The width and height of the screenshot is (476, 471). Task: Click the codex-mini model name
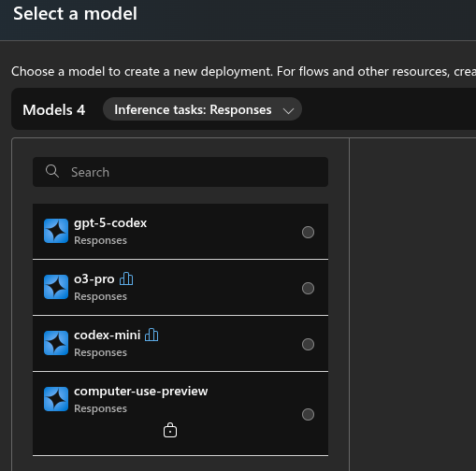[x=108, y=335]
